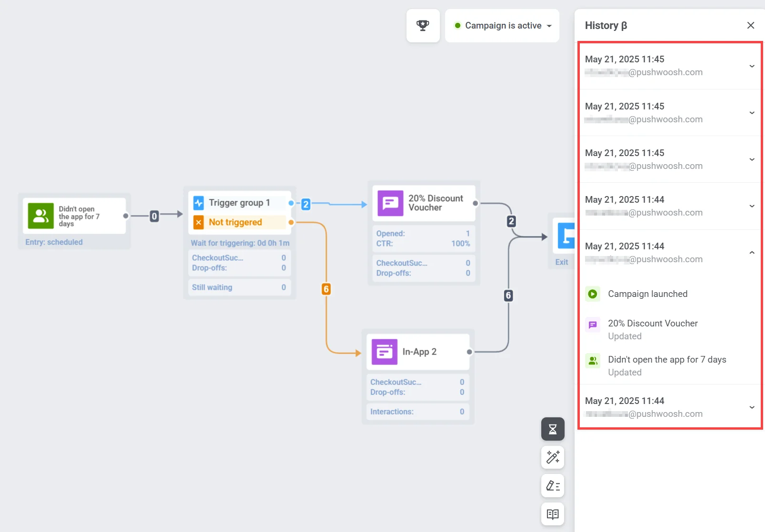This screenshot has width=765, height=532.
Task: Click the orange 6 connector badge
Action: click(326, 289)
